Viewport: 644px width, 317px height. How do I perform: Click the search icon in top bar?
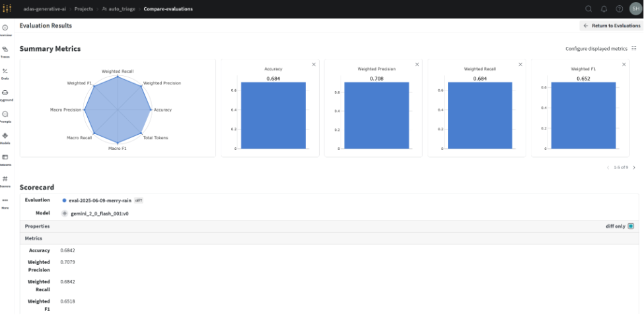(589, 9)
